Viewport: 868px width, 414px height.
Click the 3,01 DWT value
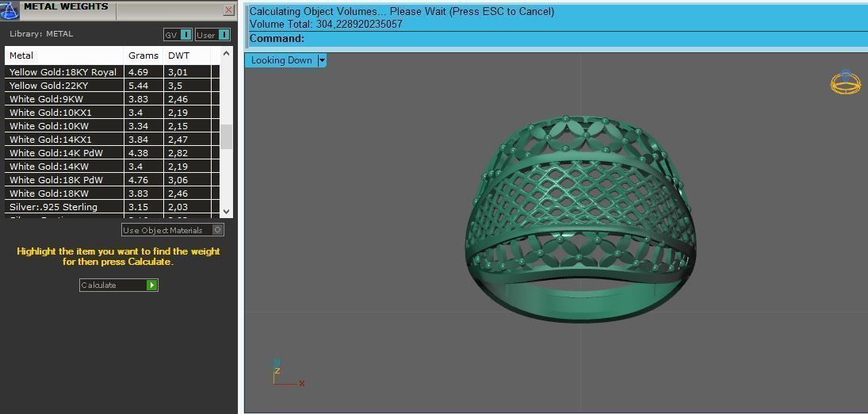[178, 72]
